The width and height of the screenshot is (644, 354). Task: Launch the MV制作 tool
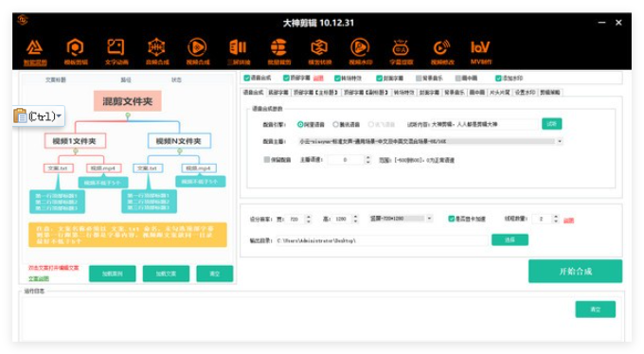tap(480, 52)
